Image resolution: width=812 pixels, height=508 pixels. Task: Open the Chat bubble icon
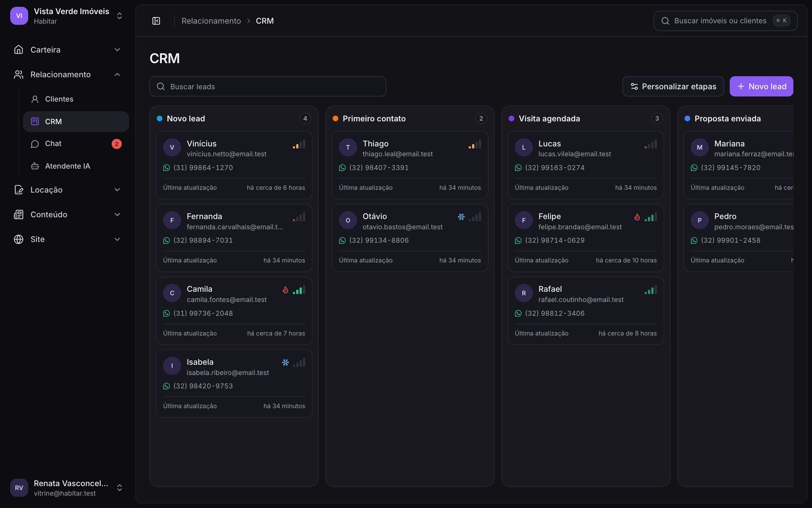pos(35,144)
